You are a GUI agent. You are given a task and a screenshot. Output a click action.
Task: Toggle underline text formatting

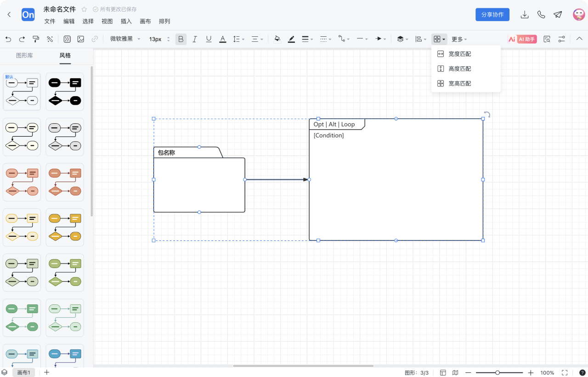coord(209,39)
